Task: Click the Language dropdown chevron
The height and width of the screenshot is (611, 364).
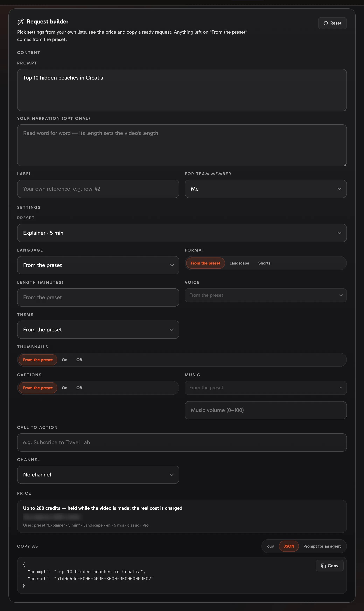Action: click(172, 265)
